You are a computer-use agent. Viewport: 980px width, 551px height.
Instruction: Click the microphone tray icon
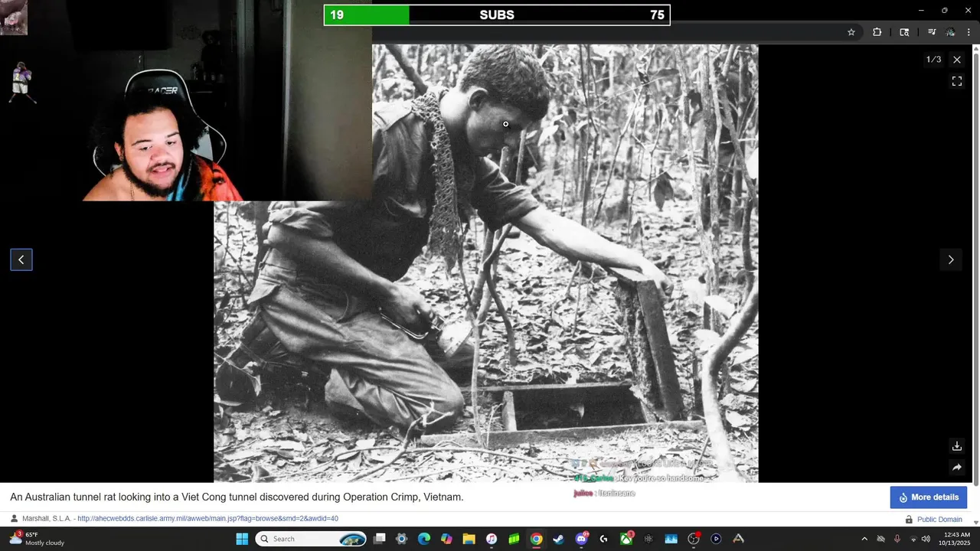(897, 539)
